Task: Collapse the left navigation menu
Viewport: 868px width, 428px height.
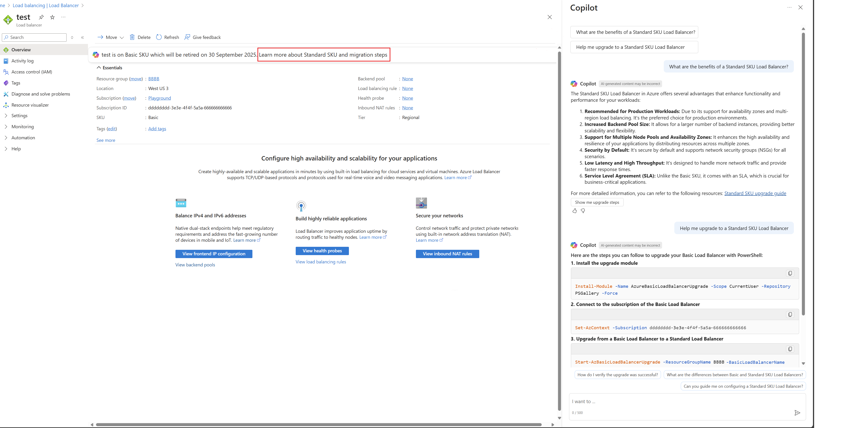Action: point(82,37)
